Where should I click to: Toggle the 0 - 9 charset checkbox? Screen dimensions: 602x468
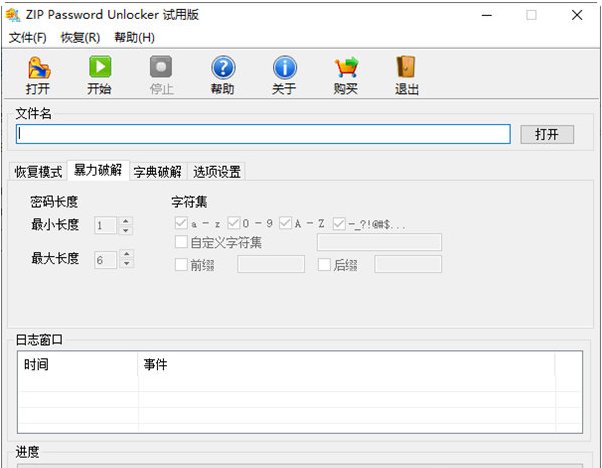click(x=233, y=223)
